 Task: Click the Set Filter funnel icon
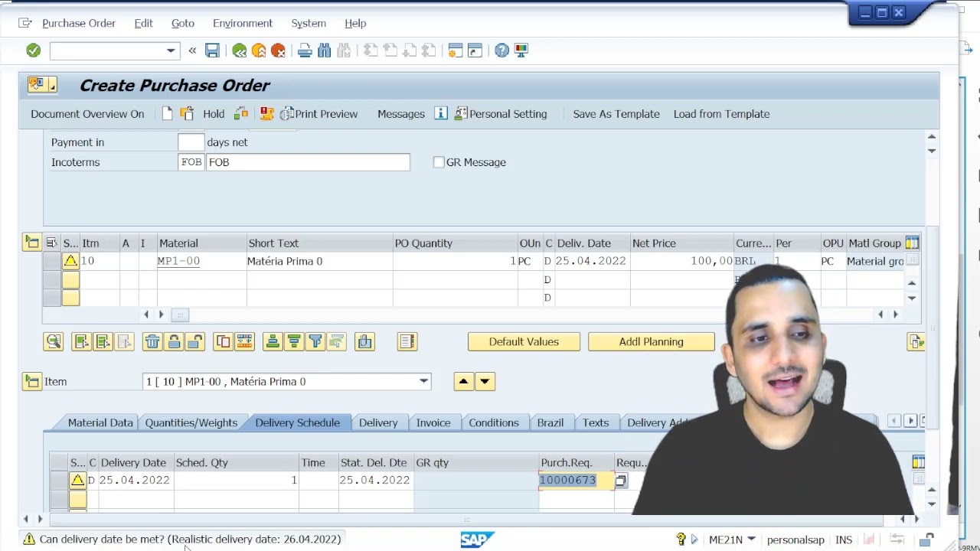click(x=315, y=342)
